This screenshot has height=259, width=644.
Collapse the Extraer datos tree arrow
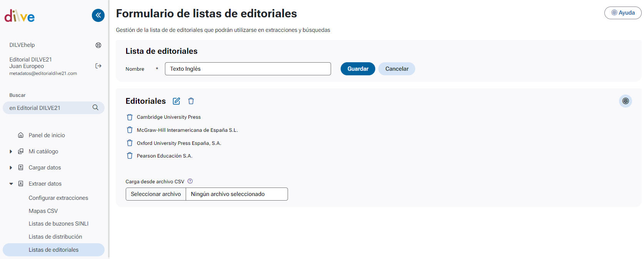[x=11, y=184]
